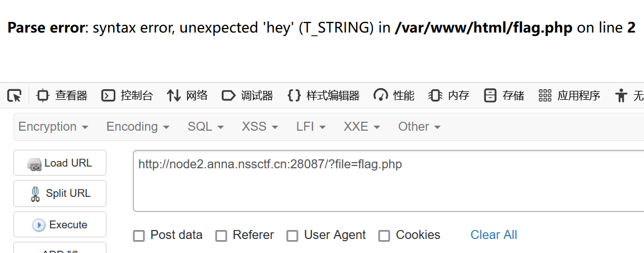Image resolution: width=644 pixels, height=253 pixels.
Task: Enable the Post data checkbox
Action: tap(139, 236)
